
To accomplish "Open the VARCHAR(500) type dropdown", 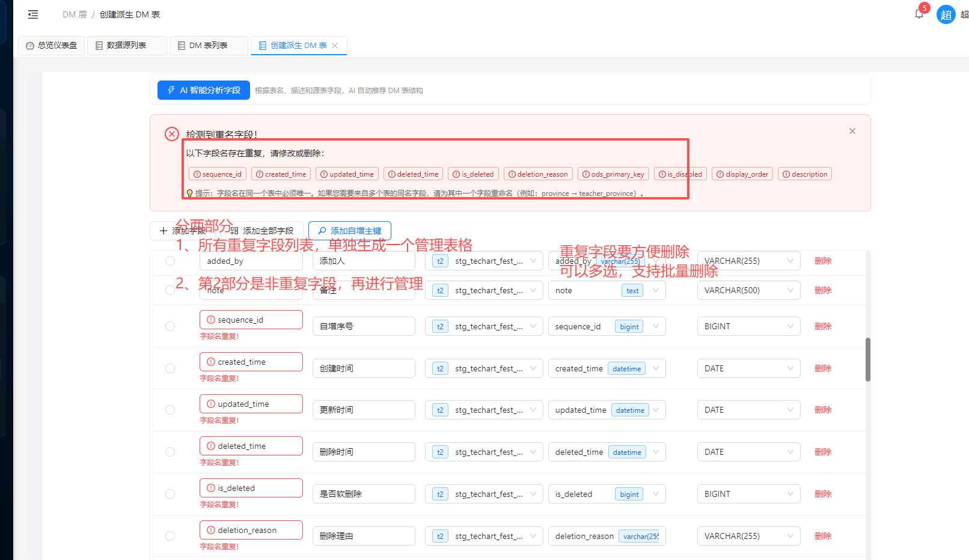I will 748,290.
